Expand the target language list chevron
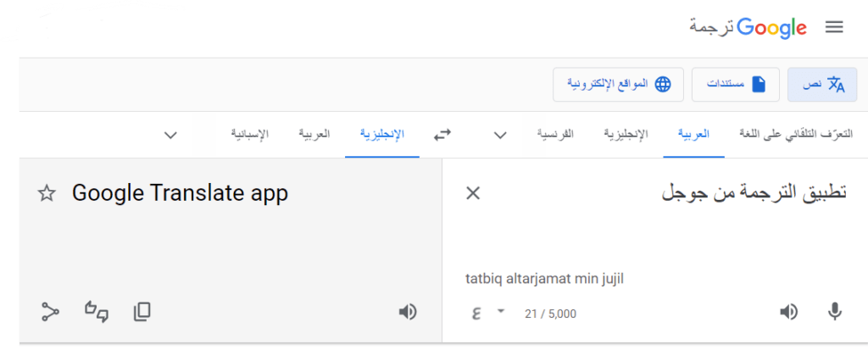This screenshot has height=350, width=868. (170, 135)
